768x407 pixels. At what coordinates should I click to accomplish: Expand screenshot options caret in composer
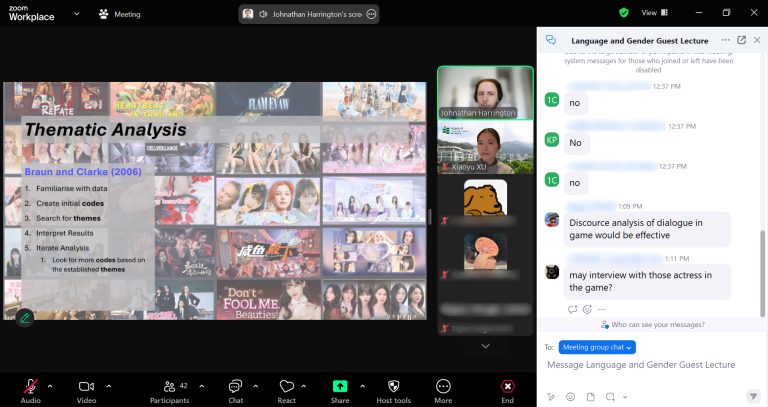(x=624, y=397)
